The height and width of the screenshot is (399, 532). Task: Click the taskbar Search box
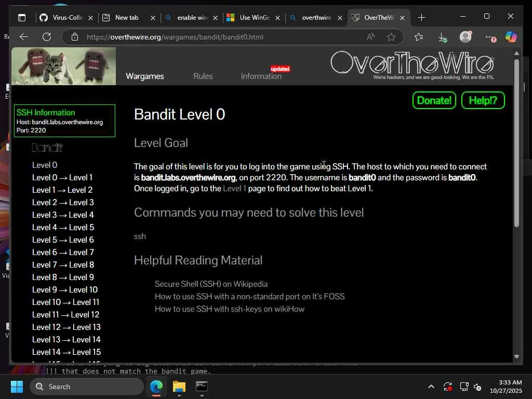(x=87, y=387)
